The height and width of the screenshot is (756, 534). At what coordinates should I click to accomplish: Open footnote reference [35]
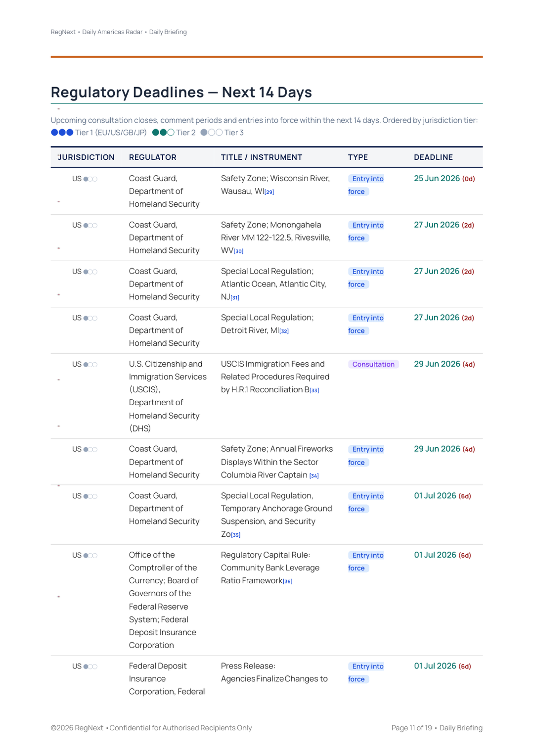(236, 535)
